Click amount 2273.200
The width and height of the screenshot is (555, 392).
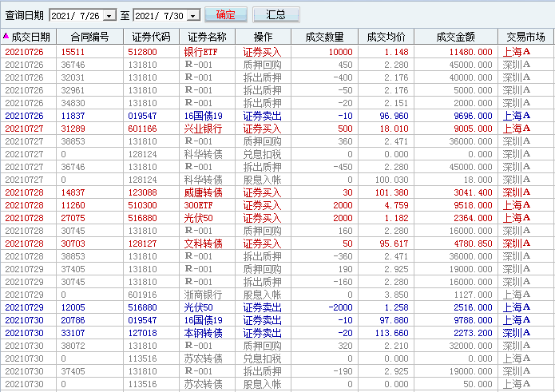(x=474, y=333)
